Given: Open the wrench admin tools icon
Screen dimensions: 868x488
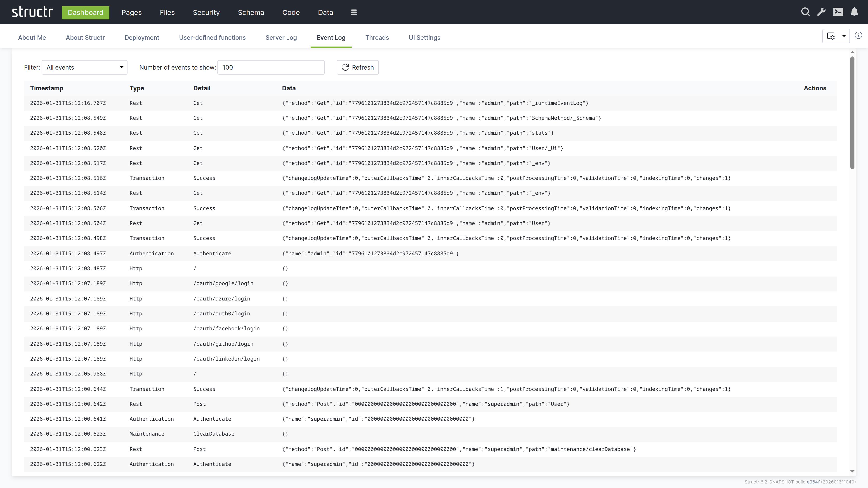Looking at the screenshot, I should point(821,12).
